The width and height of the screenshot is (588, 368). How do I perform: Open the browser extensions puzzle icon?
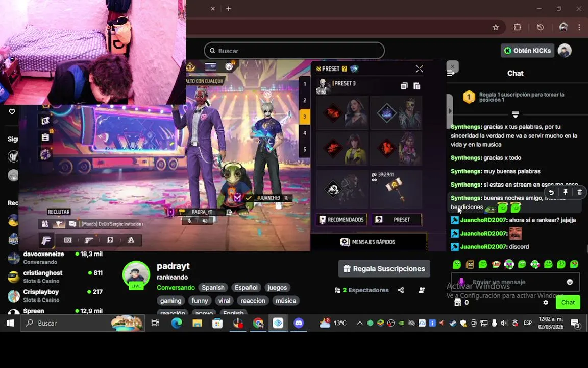pos(518,27)
